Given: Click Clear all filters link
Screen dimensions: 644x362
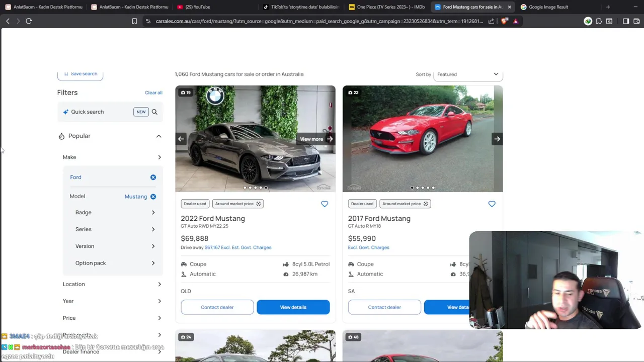Looking at the screenshot, I should [x=153, y=93].
